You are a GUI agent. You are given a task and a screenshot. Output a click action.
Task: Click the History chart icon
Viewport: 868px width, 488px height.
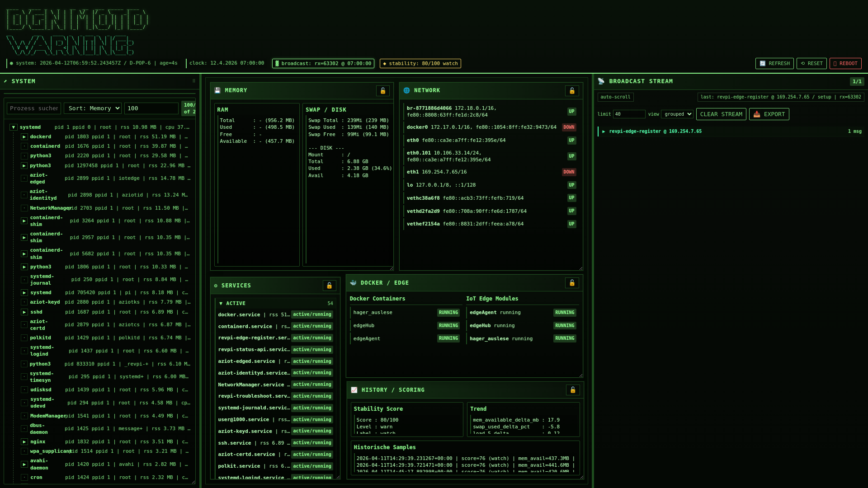pos(354,390)
